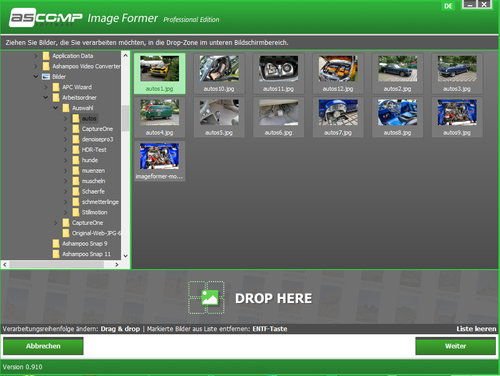500x376 pixels.
Task: Click the APC Wizard folder icon
Action: (x=56, y=87)
